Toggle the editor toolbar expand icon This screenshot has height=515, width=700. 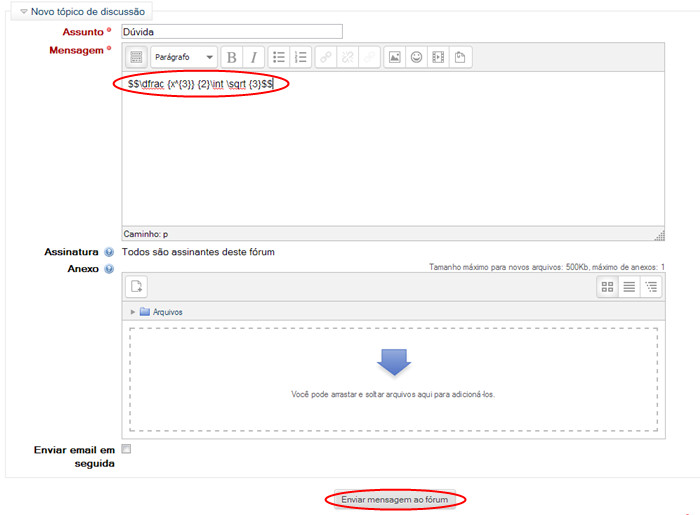click(x=137, y=57)
